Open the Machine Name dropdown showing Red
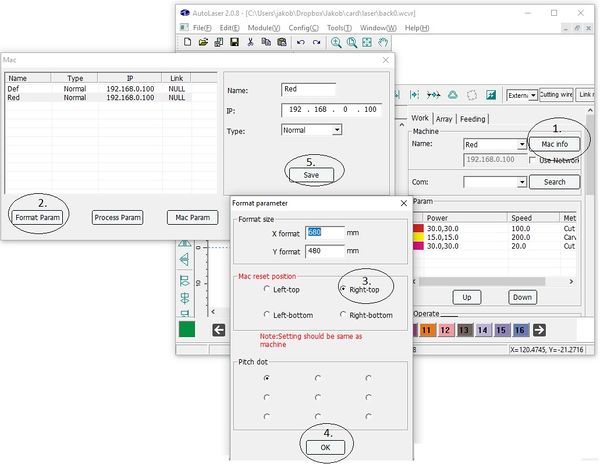Screen dimensions: 600x464 (x=522, y=144)
